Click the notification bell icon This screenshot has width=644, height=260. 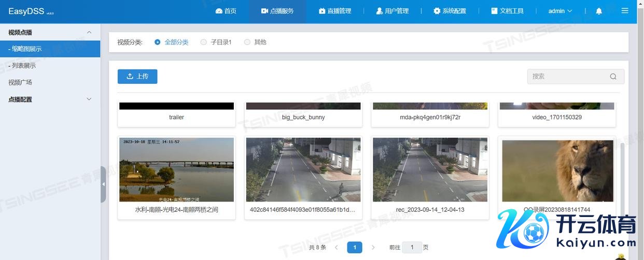[599, 11]
